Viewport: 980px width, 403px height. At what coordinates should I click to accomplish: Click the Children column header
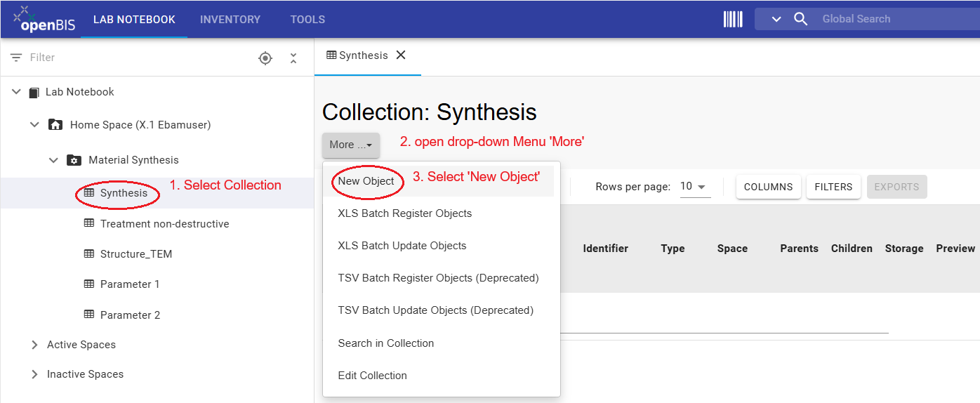coord(852,249)
